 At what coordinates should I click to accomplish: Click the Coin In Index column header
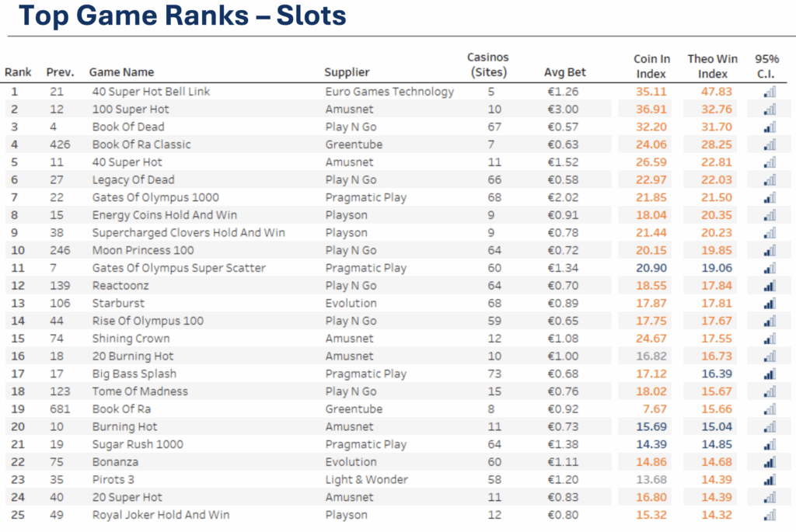pos(651,66)
